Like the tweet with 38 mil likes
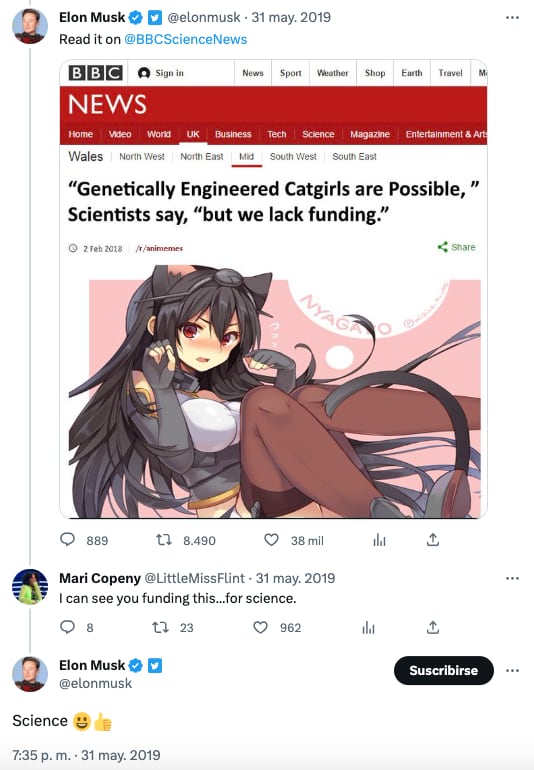This screenshot has height=770, width=534. click(271, 540)
